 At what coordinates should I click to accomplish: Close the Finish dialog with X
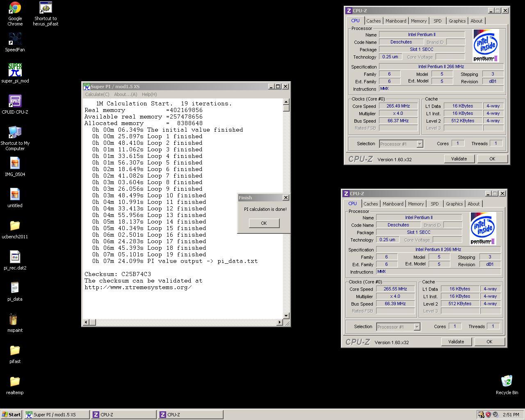[x=286, y=198]
